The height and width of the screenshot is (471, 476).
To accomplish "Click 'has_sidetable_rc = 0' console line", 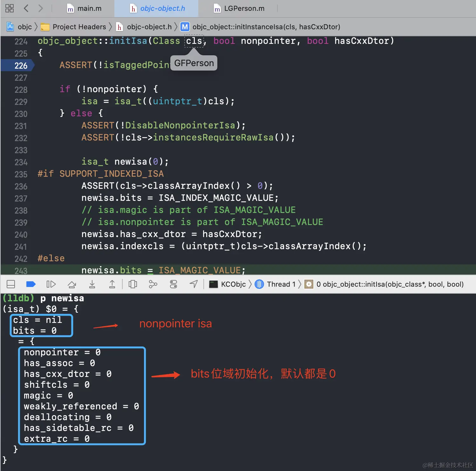I will [x=79, y=428].
